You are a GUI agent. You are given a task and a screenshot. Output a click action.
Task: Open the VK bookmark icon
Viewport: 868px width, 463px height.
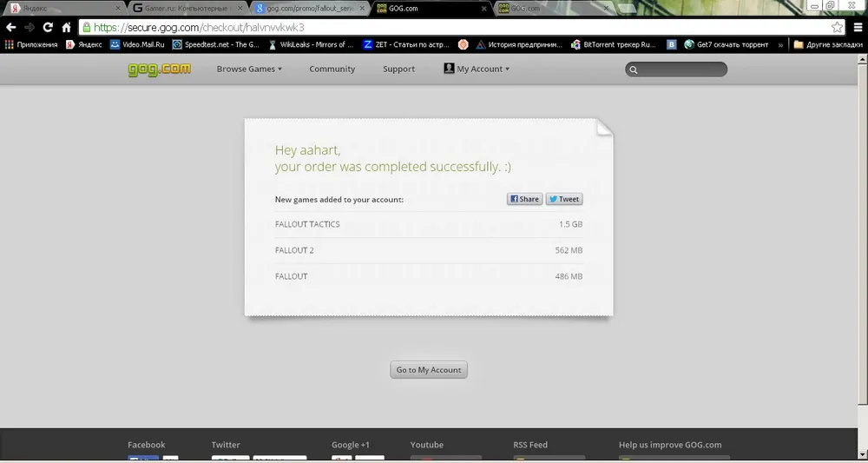[x=672, y=45]
